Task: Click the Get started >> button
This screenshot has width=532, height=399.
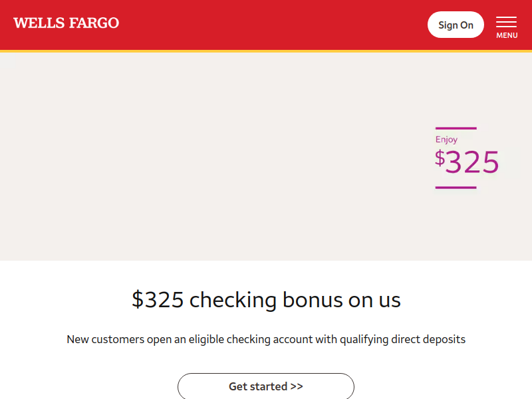Action: pyautogui.click(x=265, y=386)
